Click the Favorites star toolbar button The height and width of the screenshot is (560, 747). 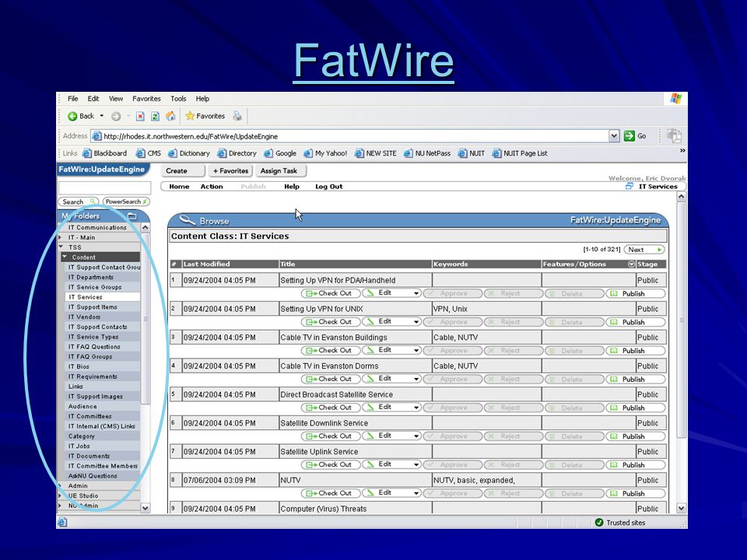(205, 116)
